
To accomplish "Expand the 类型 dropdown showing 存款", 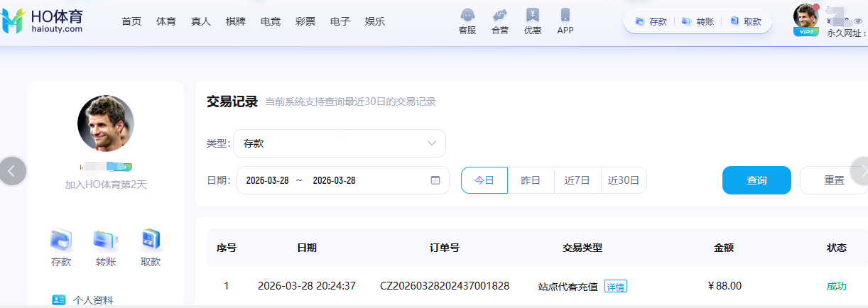I will [340, 143].
